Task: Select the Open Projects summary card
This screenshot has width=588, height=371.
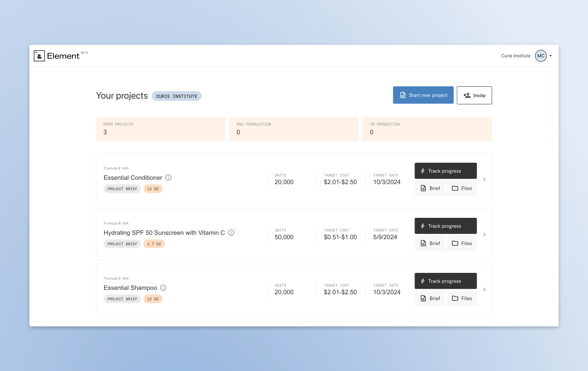Action: [x=161, y=129]
